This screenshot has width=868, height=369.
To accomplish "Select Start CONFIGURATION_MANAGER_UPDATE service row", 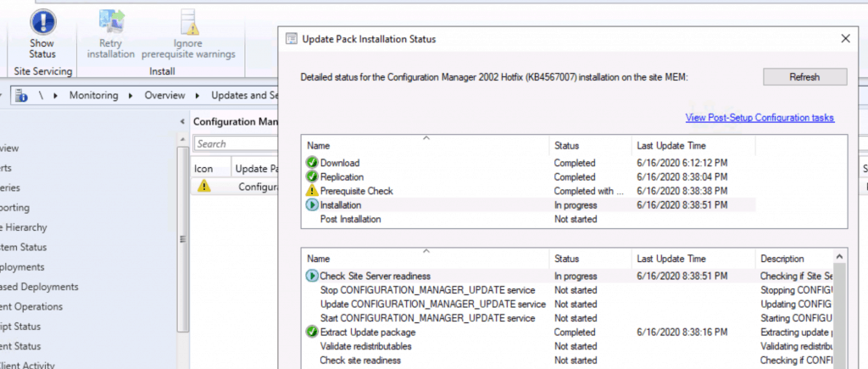I will pyautogui.click(x=567, y=318).
